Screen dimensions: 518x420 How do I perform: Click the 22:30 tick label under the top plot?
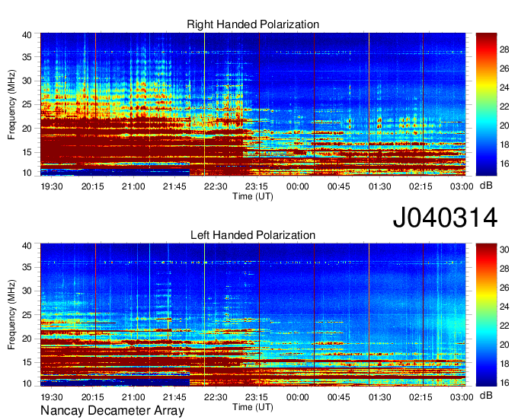(216, 186)
